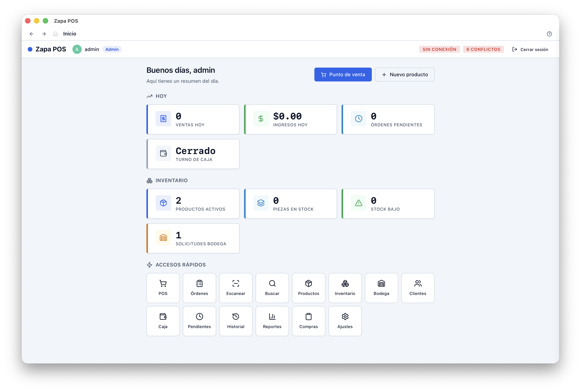The height and width of the screenshot is (392, 581).
Task: Click Cerrar sesión to log out
Action: [530, 49]
